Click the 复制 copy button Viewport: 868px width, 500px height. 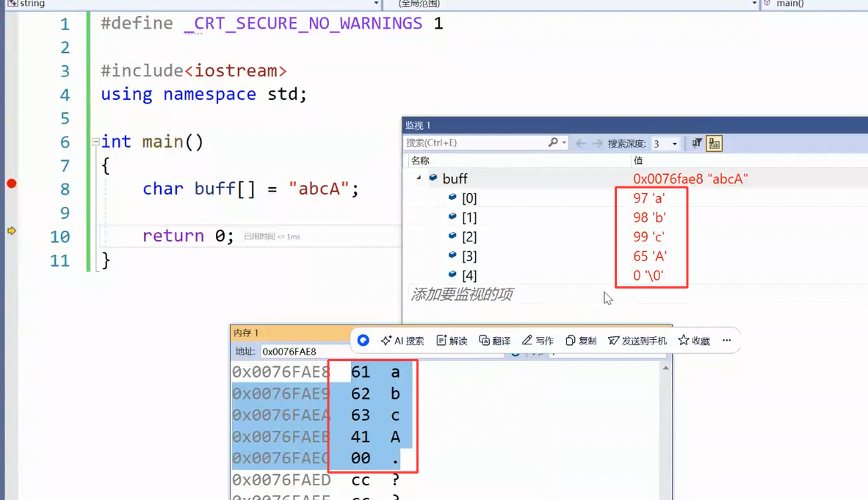[x=581, y=341]
